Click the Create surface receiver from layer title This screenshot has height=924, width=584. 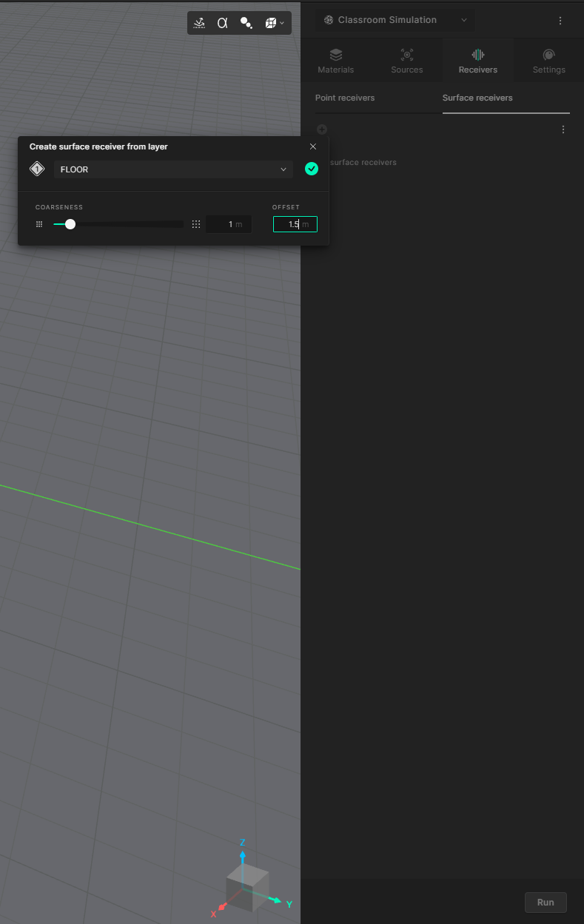[x=98, y=146]
